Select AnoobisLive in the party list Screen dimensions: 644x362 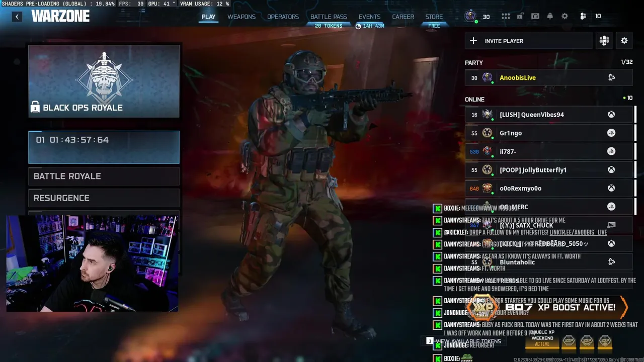548,77
